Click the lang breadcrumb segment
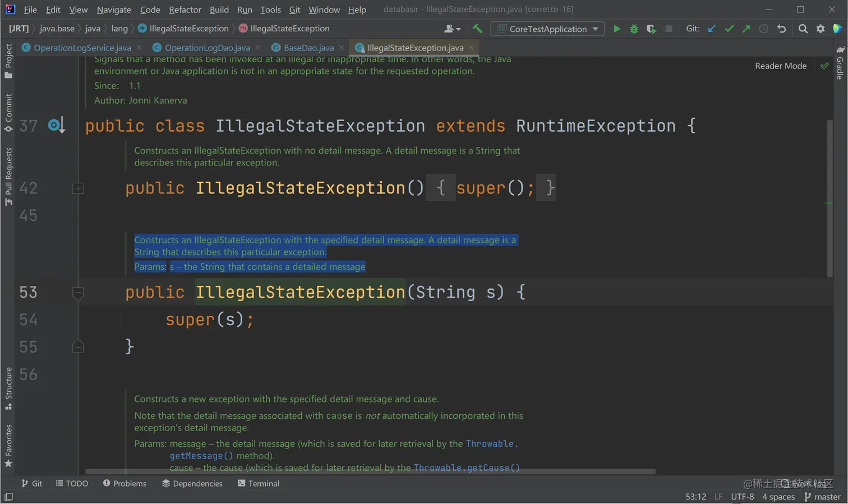 119,29
